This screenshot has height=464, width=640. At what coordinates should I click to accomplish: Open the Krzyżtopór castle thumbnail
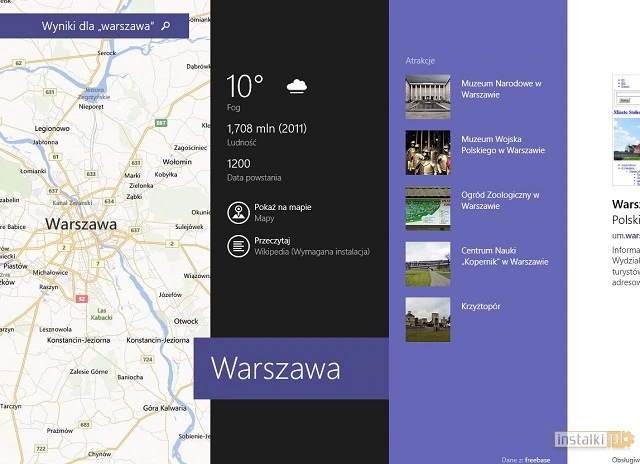coord(428,320)
